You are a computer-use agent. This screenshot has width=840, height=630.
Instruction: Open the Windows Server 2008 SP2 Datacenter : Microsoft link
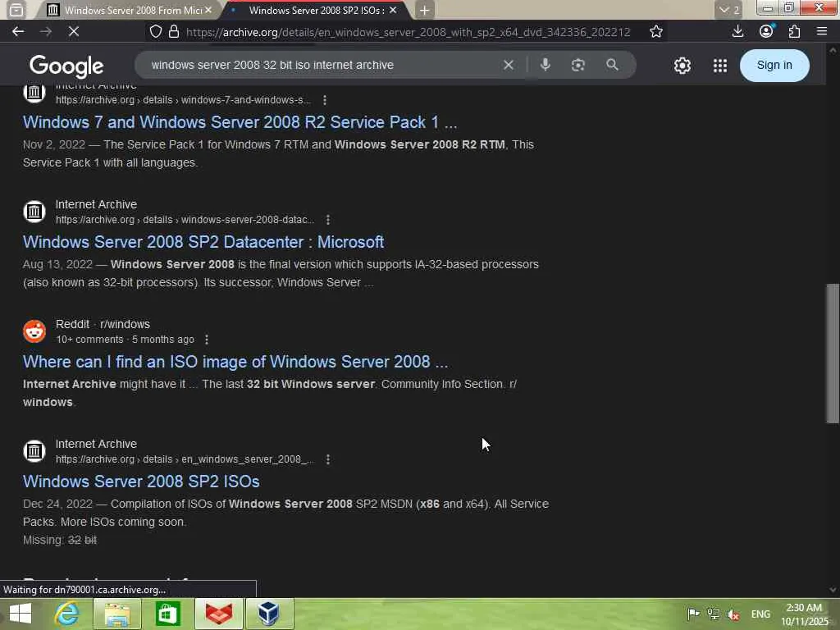pos(203,242)
